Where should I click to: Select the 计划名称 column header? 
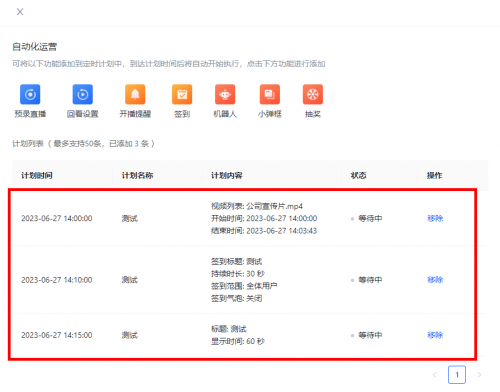coord(137,175)
